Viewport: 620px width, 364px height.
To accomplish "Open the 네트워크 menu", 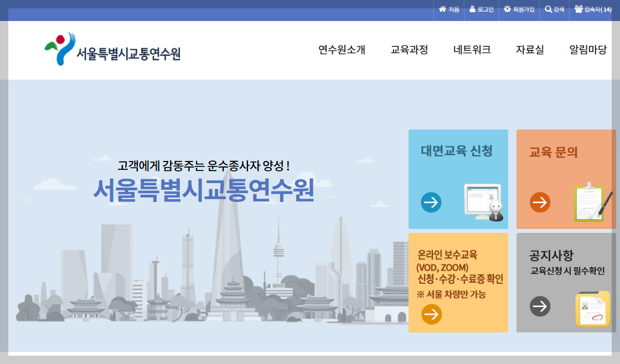I will [x=472, y=50].
